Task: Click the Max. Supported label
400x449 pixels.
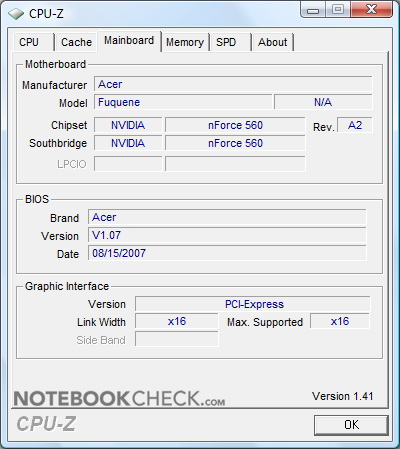Action: point(265,322)
